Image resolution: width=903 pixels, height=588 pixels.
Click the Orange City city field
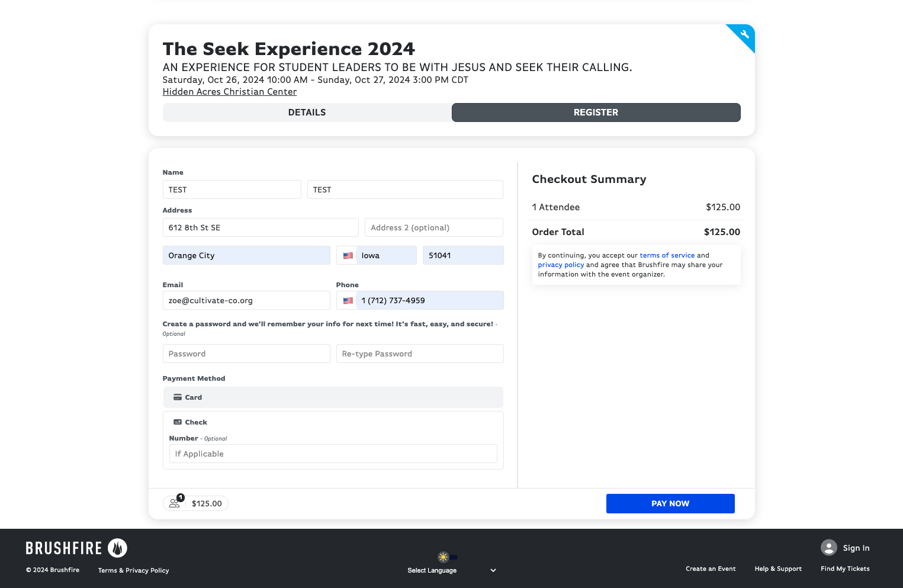246,255
